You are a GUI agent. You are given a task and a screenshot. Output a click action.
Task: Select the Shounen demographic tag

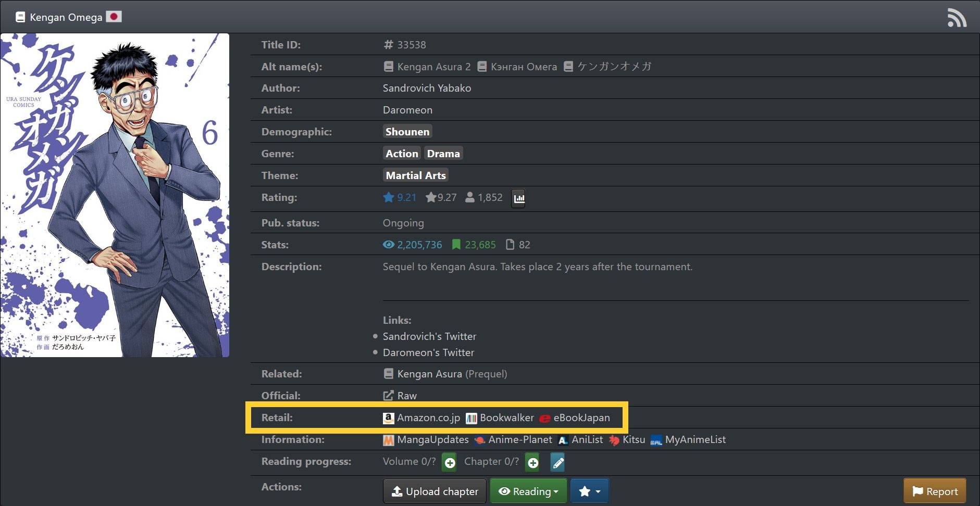pyautogui.click(x=407, y=132)
